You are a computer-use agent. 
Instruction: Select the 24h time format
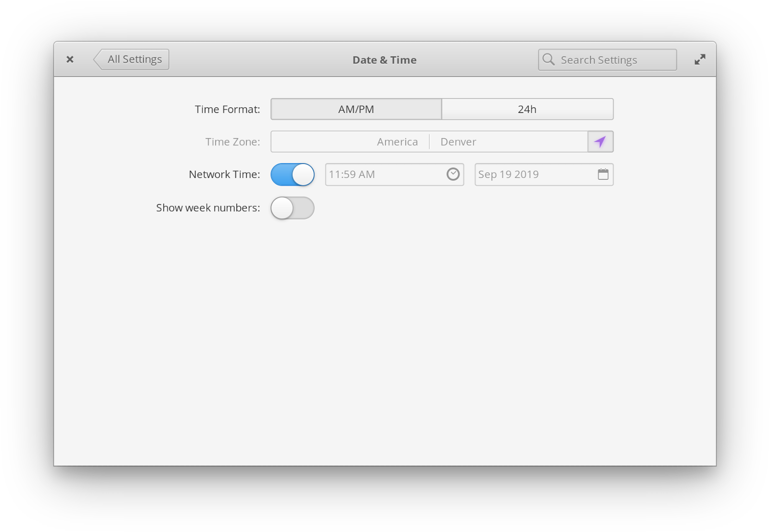pyautogui.click(x=526, y=109)
